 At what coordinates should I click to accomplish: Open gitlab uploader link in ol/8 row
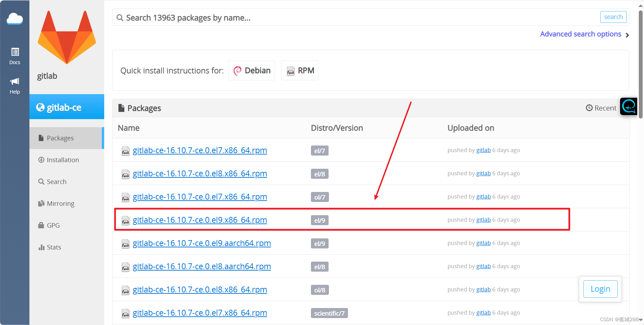coord(483,289)
